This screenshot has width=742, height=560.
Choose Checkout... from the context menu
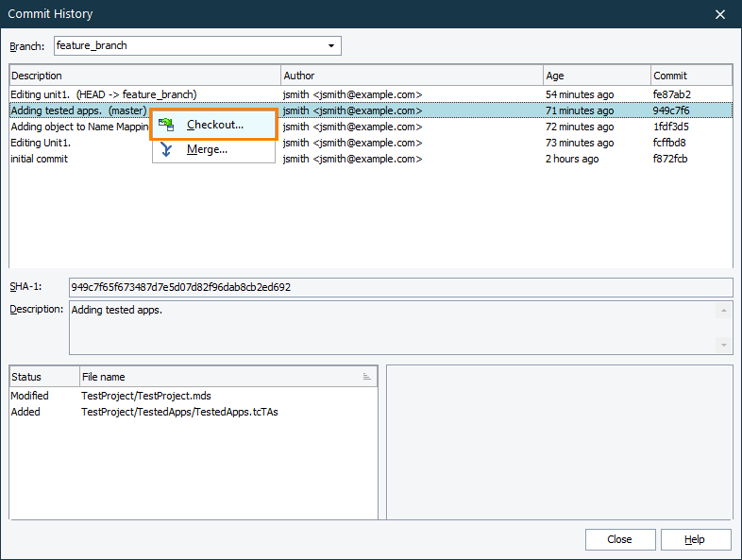(214, 125)
